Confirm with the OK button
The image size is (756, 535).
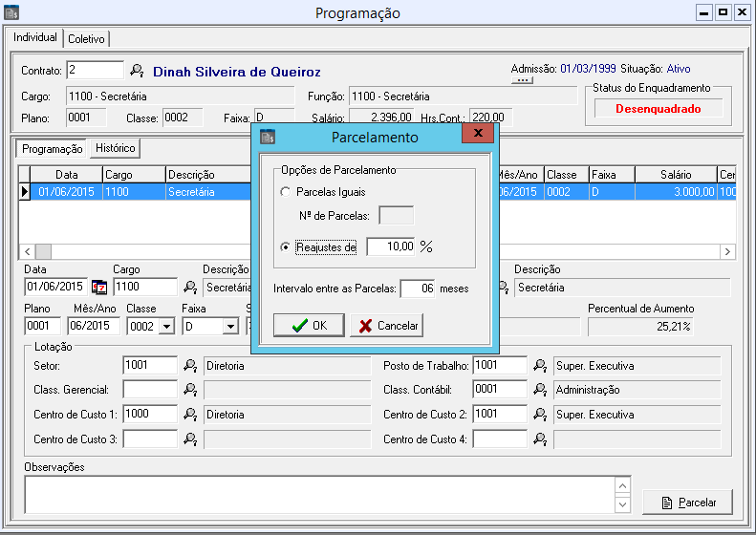pyautogui.click(x=309, y=325)
